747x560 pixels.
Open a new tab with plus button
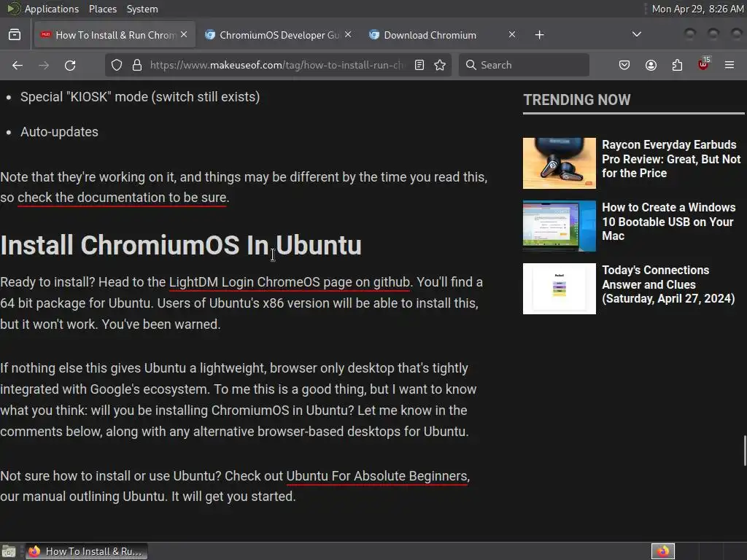[x=539, y=35]
